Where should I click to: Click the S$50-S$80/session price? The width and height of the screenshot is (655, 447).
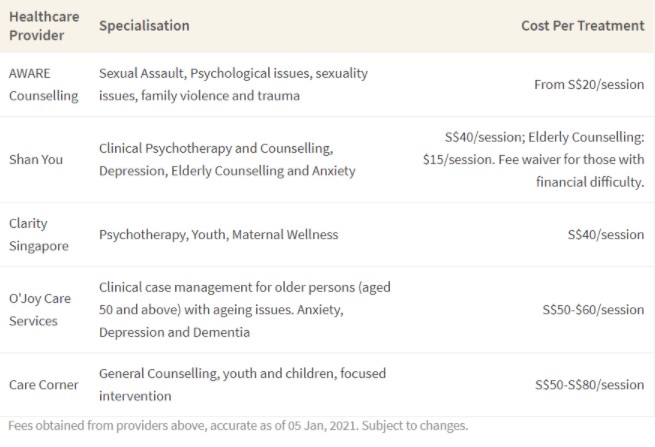pos(589,385)
